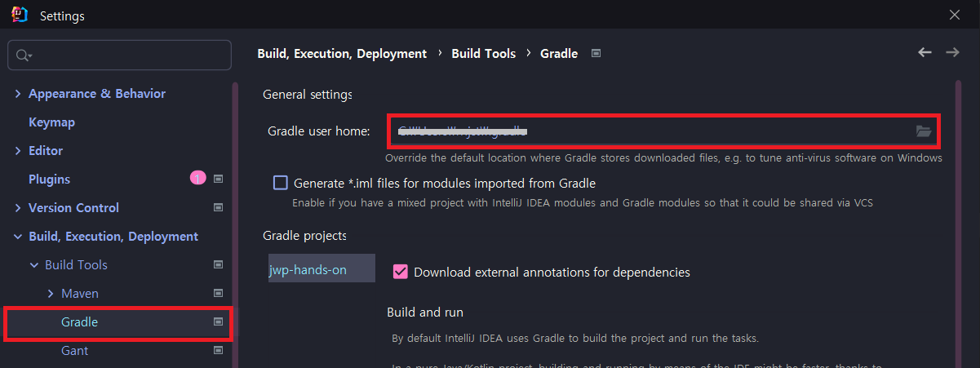Click the IntelliJ IDEA logo icon
The width and height of the screenshot is (980, 368).
click(20, 15)
